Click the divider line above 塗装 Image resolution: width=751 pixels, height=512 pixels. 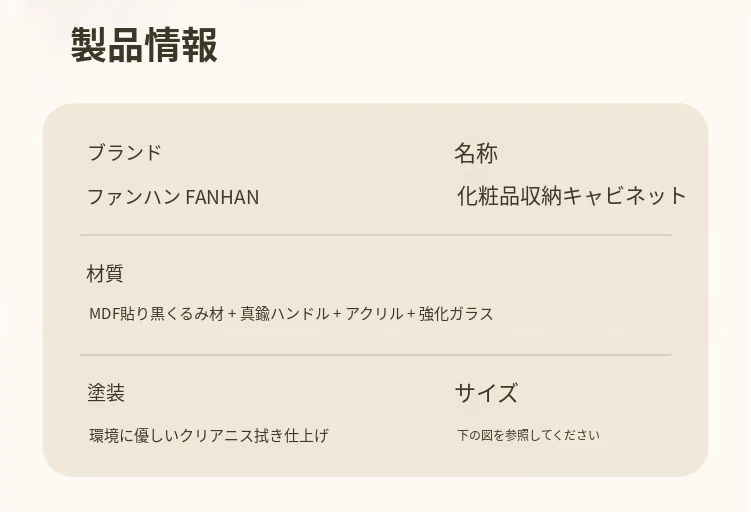375,355
